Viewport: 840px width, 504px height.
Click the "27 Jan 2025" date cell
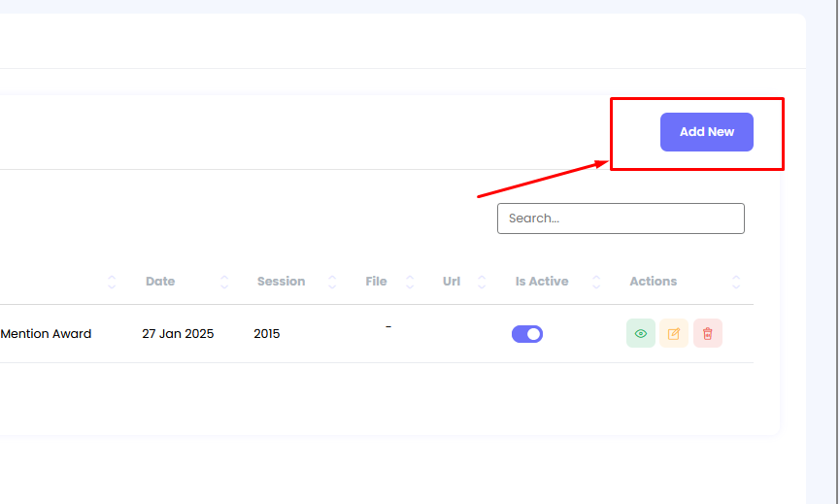178,334
